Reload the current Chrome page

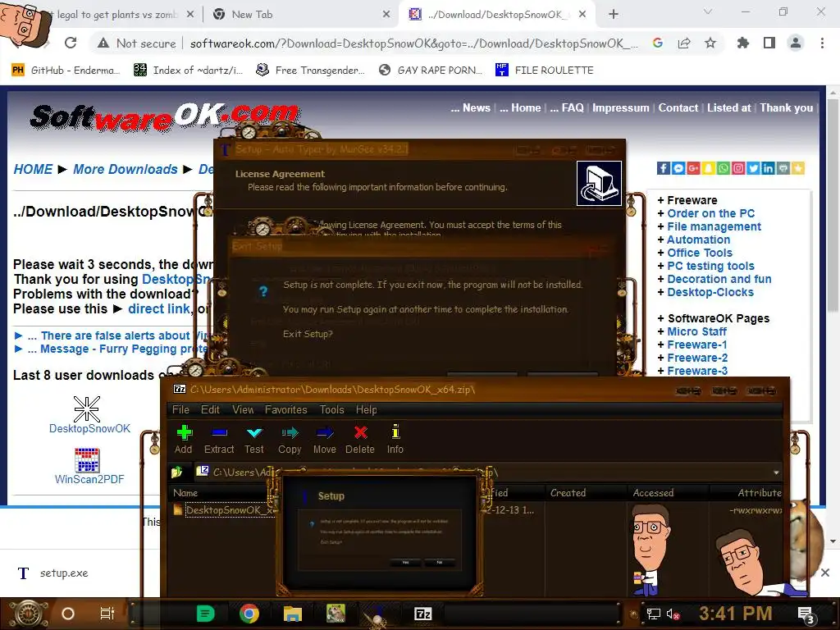pyautogui.click(x=71, y=43)
